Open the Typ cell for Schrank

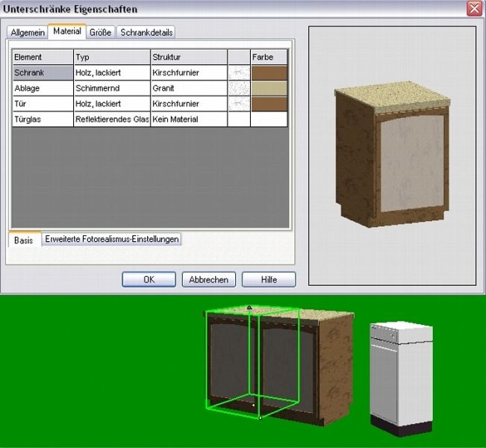(x=111, y=72)
